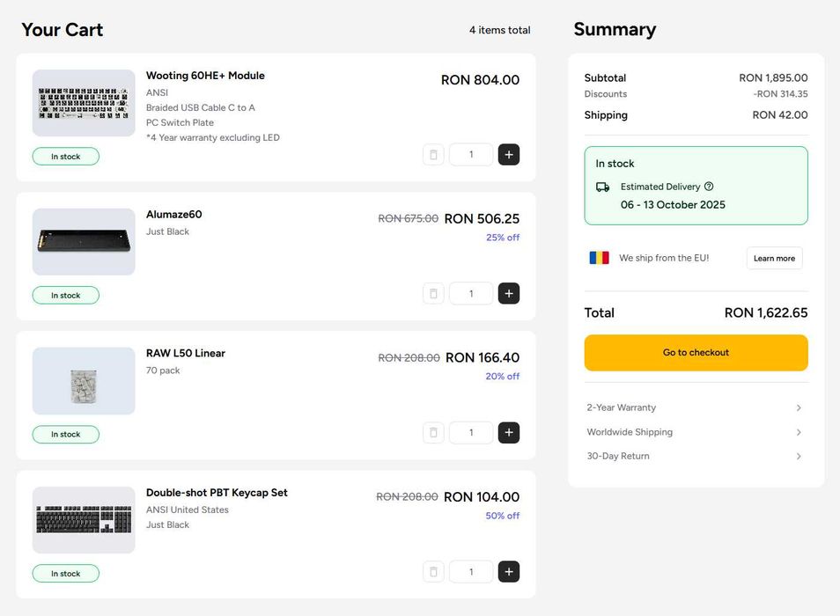
Task: Click Learn more about EU shipping
Action: tap(774, 259)
